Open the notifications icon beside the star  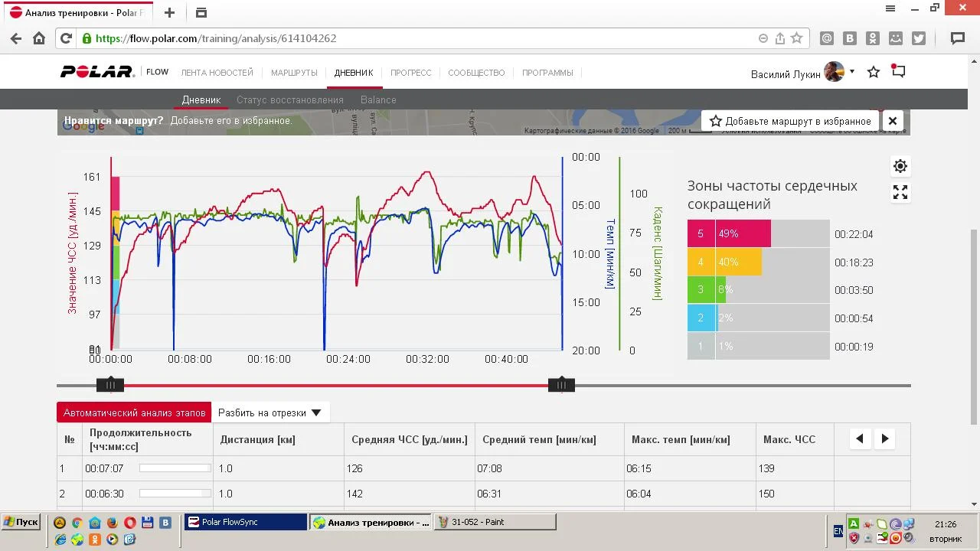point(899,72)
